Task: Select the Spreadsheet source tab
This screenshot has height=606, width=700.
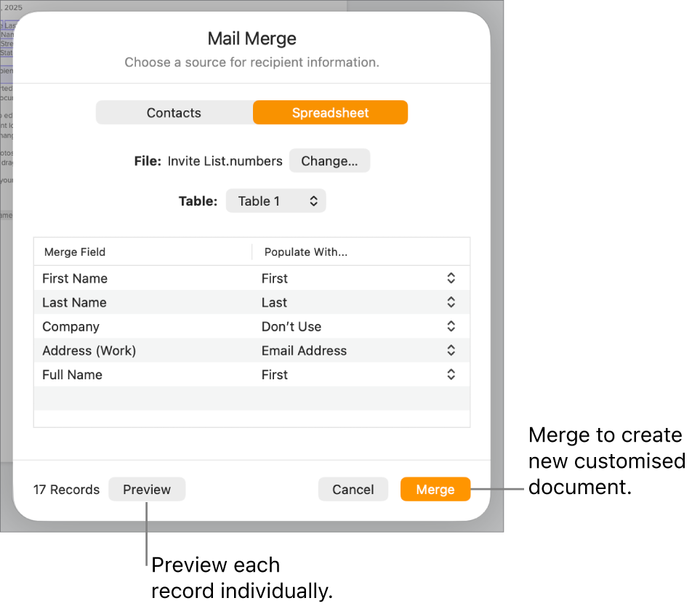Action: point(330,112)
